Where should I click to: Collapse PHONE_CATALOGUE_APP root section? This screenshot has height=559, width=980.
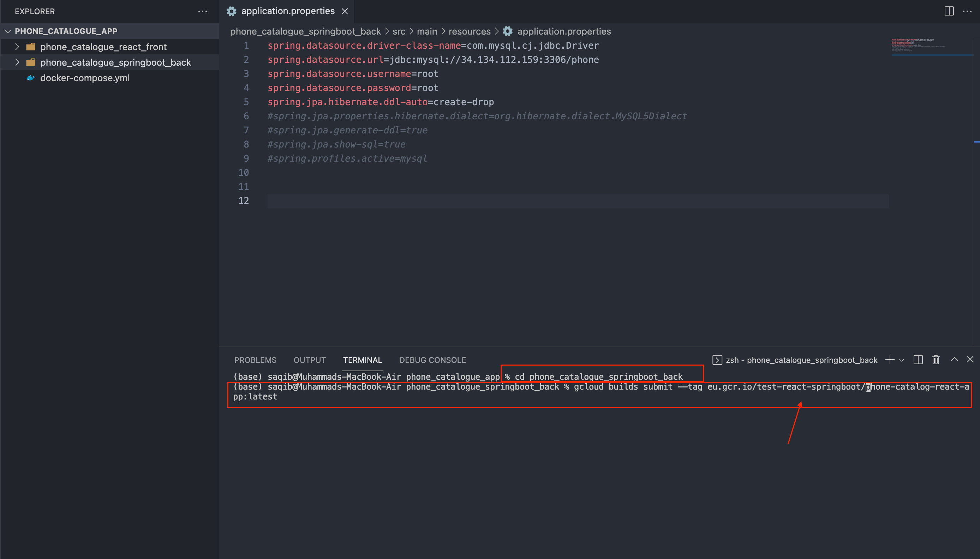[x=8, y=31]
